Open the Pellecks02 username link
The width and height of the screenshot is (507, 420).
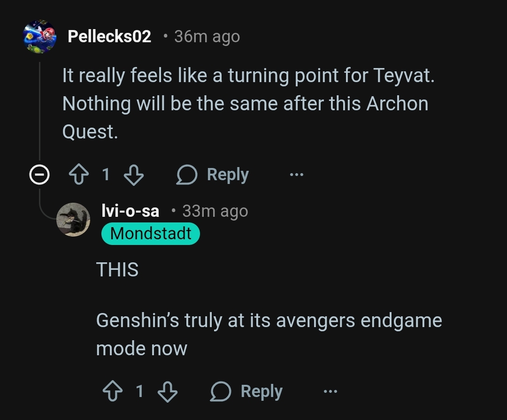[x=109, y=36]
